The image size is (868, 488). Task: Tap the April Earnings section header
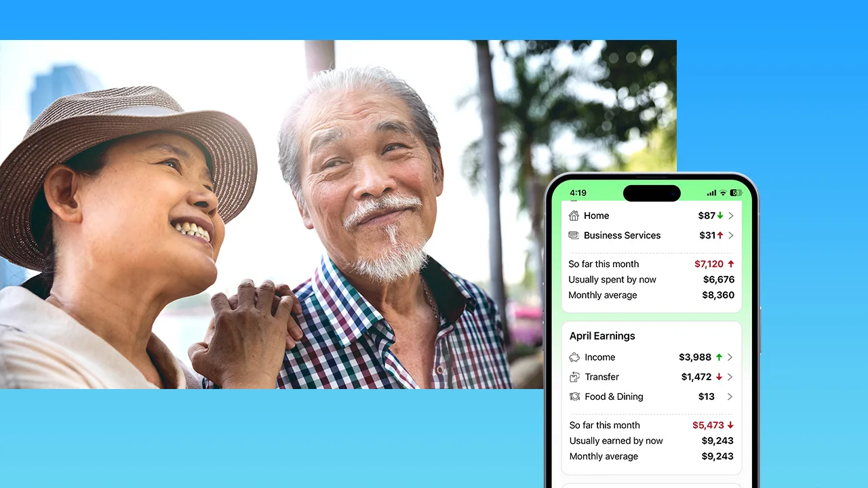tap(602, 335)
